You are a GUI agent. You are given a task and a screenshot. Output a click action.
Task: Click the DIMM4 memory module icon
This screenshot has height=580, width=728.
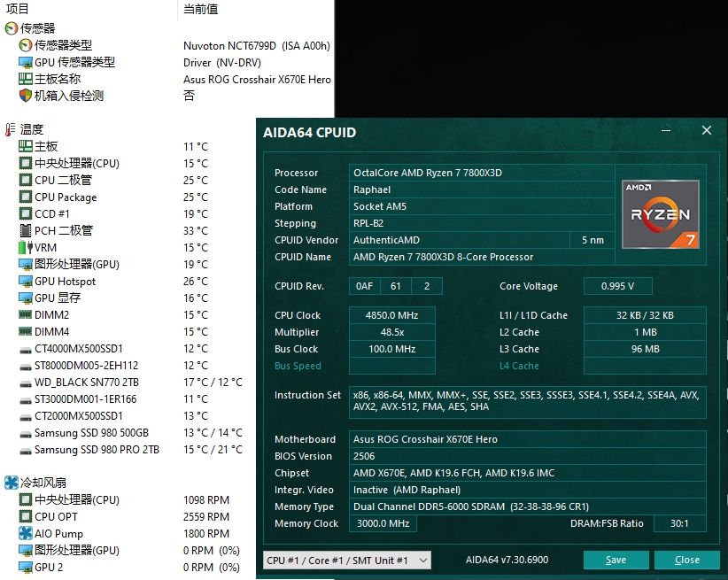coord(26,331)
